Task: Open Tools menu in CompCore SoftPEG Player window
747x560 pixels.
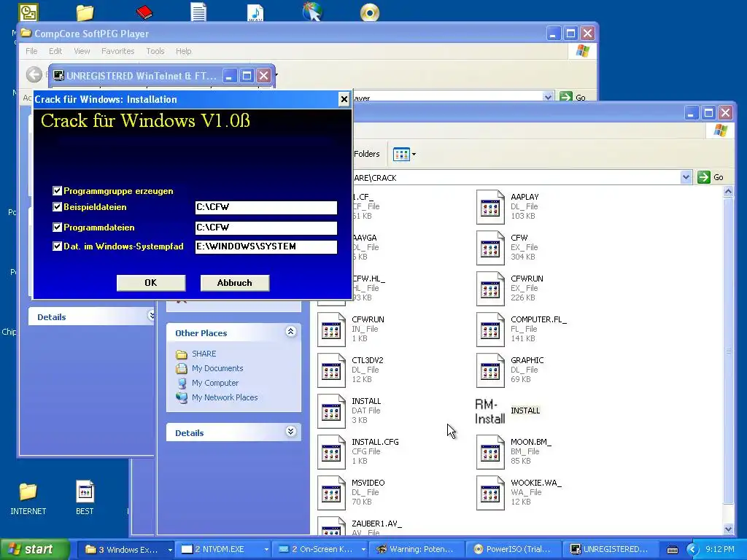Action: (x=155, y=51)
